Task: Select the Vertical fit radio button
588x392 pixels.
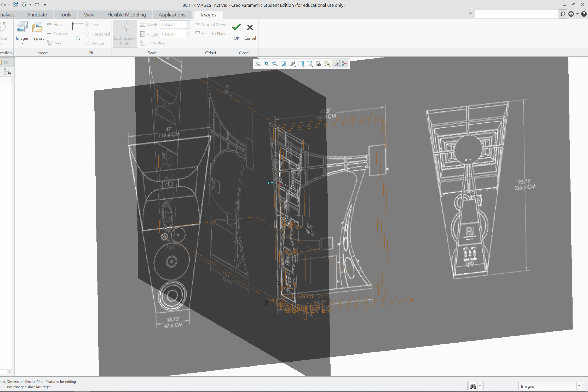Action: point(88,43)
